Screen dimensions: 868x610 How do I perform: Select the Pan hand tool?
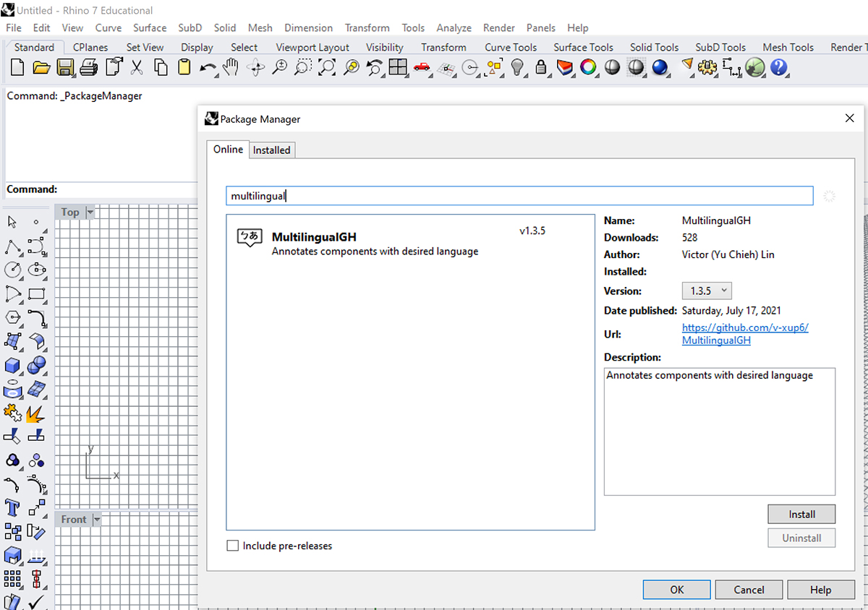(x=231, y=68)
